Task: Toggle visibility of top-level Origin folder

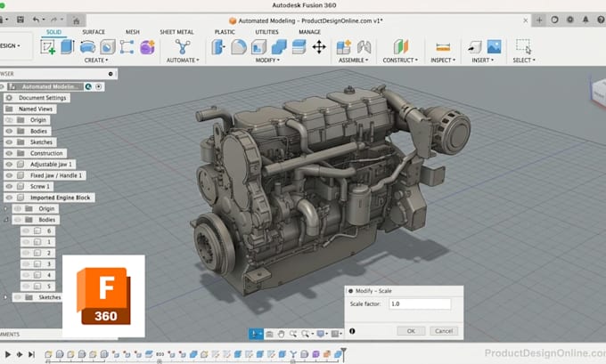Action: point(9,120)
